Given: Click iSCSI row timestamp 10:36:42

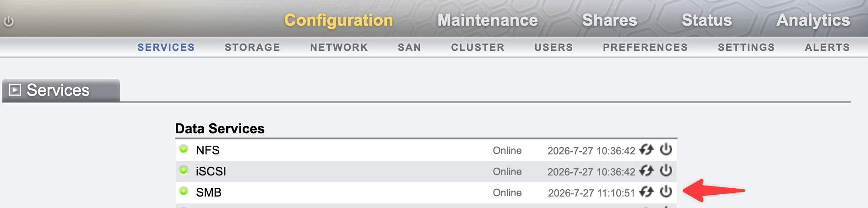Looking at the screenshot, I should point(591,172).
